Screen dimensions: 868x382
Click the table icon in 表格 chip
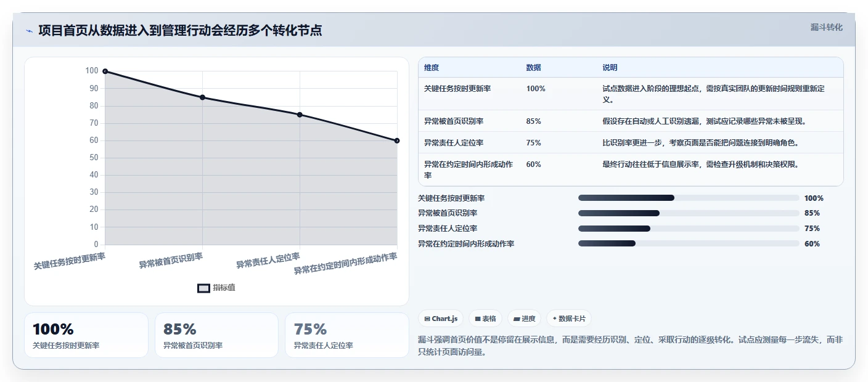(x=478, y=319)
